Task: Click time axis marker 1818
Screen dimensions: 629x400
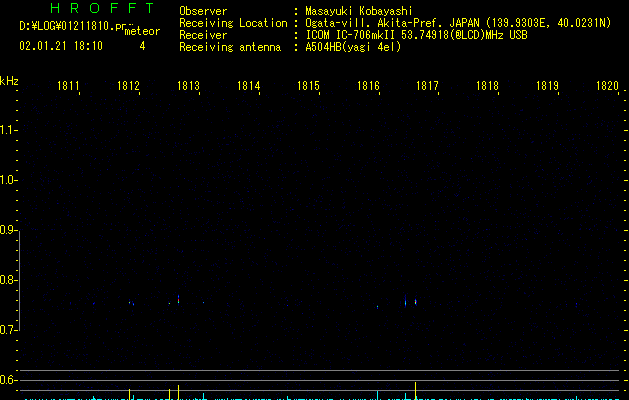Action: pos(487,86)
